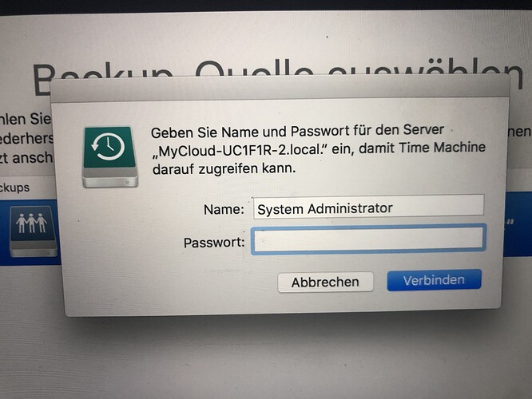Click the clock arrow symbol on Time Machine icon
This screenshot has width=532, height=399.
click(108, 147)
